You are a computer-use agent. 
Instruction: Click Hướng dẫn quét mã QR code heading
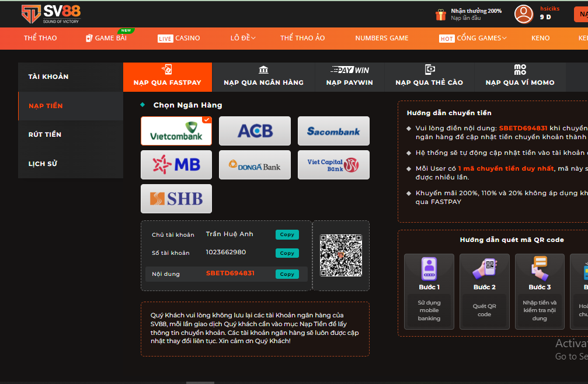point(512,240)
